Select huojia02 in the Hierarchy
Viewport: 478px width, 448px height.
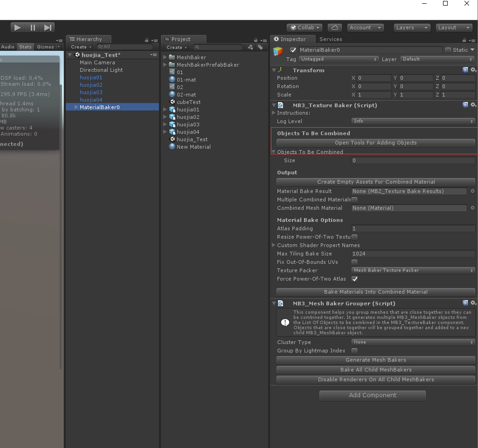coord(91,85)
